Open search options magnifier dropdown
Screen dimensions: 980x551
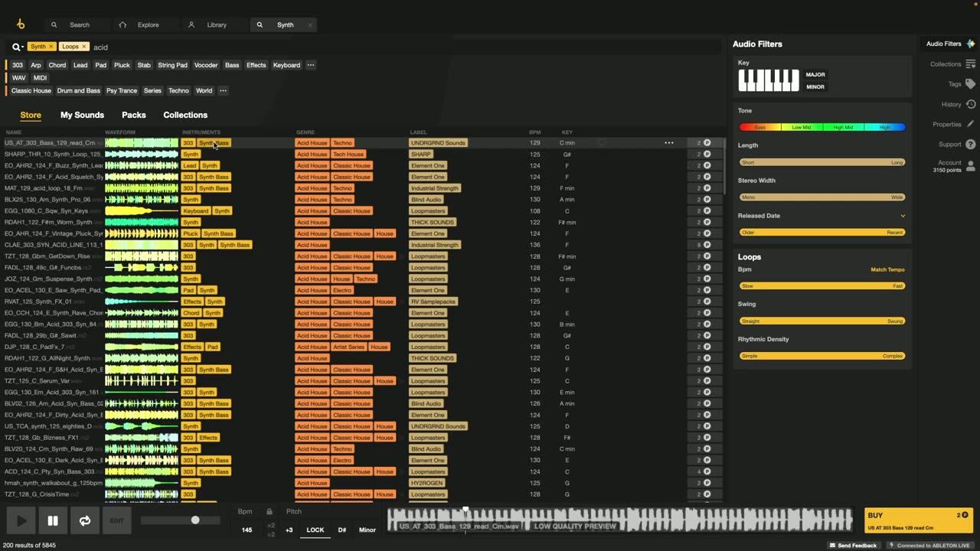point(17,47)
